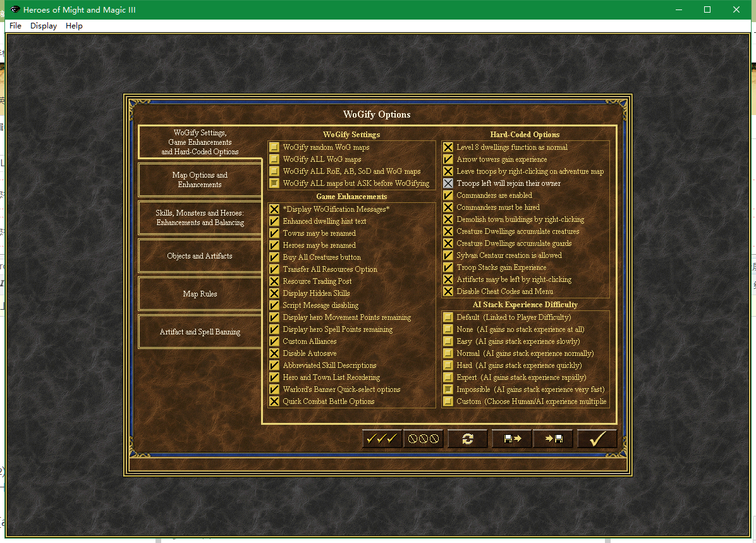756x543 pixels.
Task: Toggle Arrow towers gain experience checkbox
Action: point(448,159)
